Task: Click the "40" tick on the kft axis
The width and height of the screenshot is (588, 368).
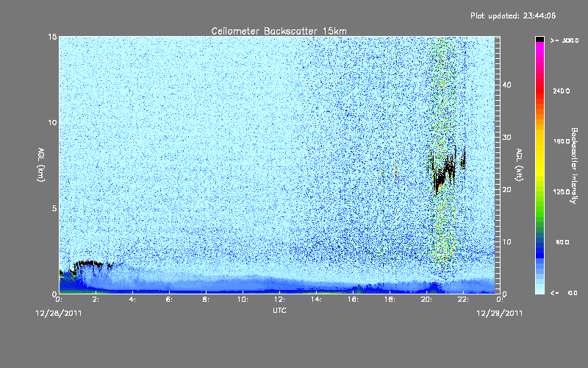Action: (x=506, y=85)
